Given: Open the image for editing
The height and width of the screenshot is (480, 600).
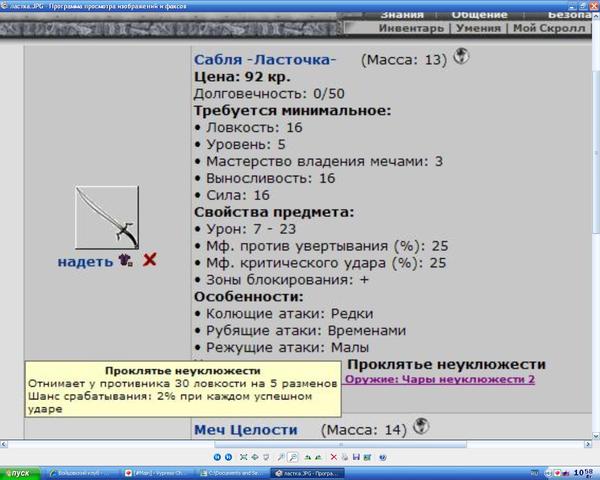Looking at the screenshot, I should click(x=367, y=457).
